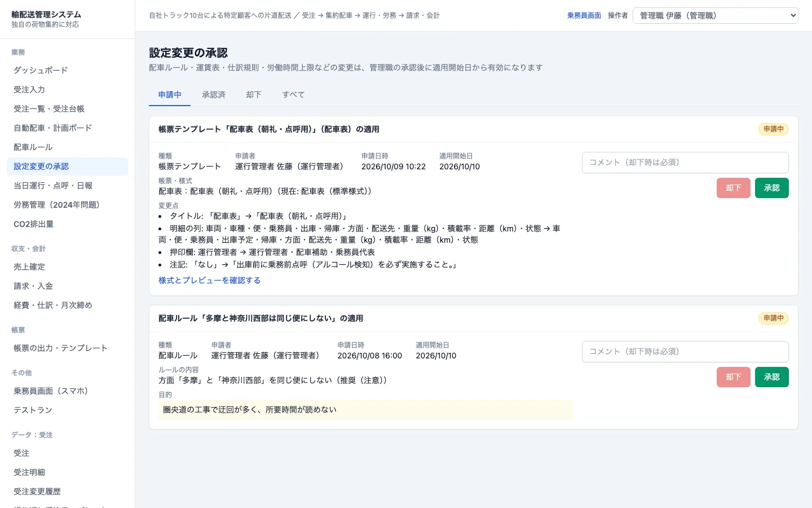812x508 pixels.
Task: Focus comment field for 帳票テンプレート request
Action: tap(685, 163)
